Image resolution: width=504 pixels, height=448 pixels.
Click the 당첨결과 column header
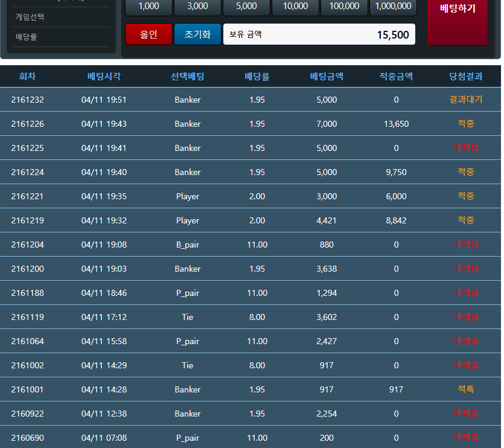tap(465, 77)
